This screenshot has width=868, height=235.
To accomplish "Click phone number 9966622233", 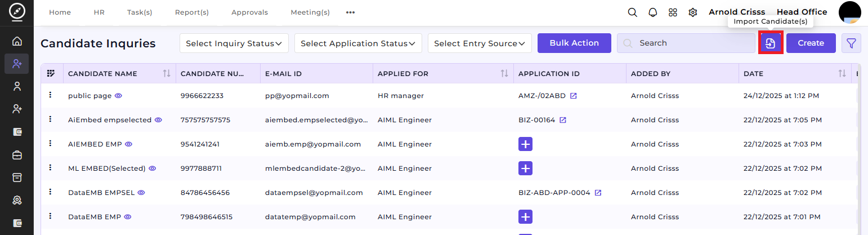I will click(202, 96).
